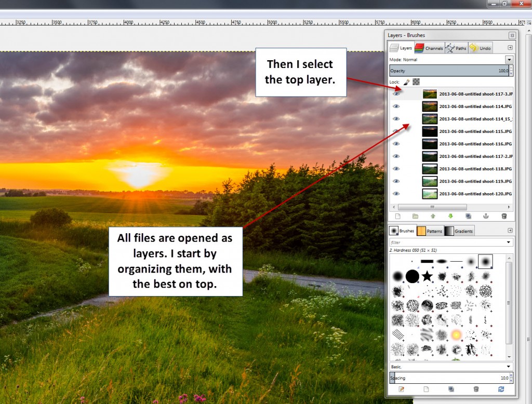Toggle visibility of shoot-119.JPG layer
Screen dimensions: 532x404
pos(396,181)
